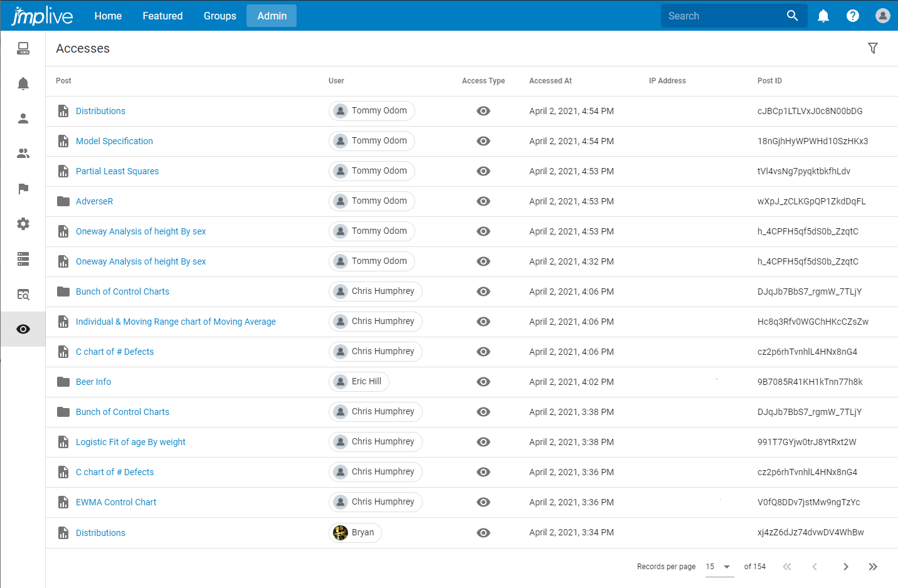Open the flag icon in the sidebar
The image size is (898, 588).
23,189
